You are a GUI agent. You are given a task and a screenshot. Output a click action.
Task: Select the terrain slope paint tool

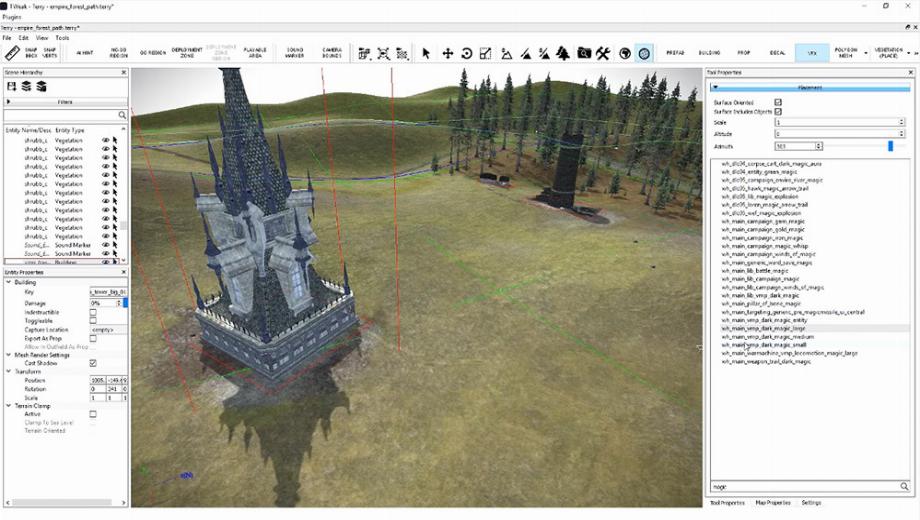(x=526, y=53)
